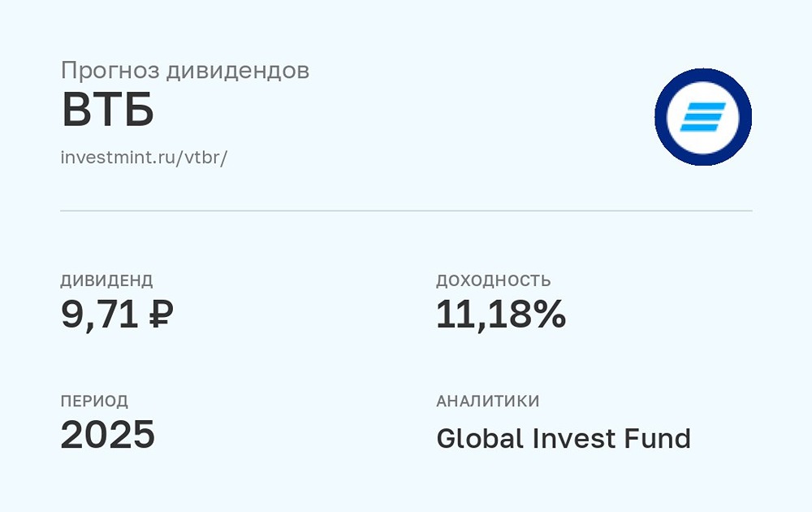Click the word "дивидендов" in the heading
This screenshot has width=812, height=512.
tap(237, 71)
